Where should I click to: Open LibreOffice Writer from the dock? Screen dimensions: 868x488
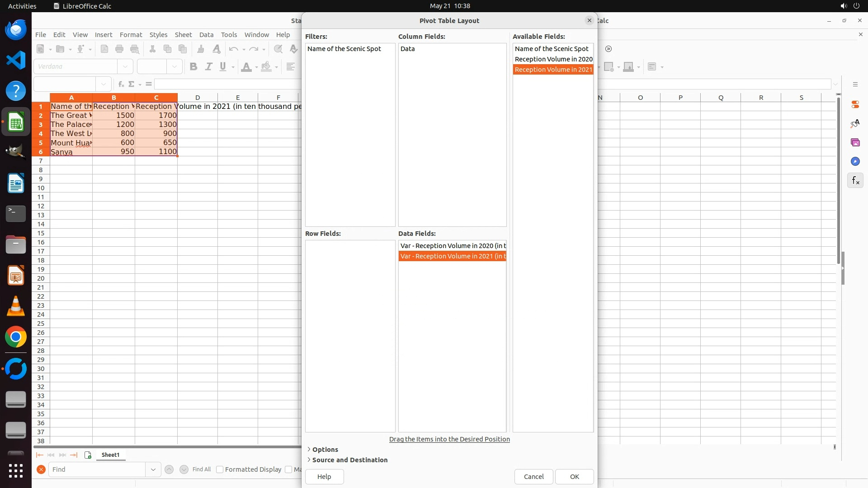click(16, 183)
